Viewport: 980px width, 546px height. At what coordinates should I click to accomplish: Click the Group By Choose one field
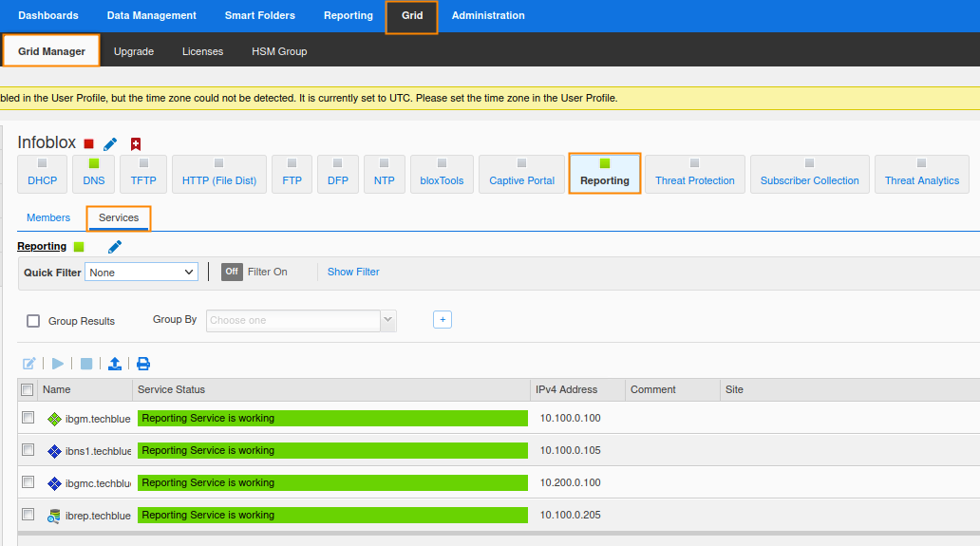coord(293,321)
